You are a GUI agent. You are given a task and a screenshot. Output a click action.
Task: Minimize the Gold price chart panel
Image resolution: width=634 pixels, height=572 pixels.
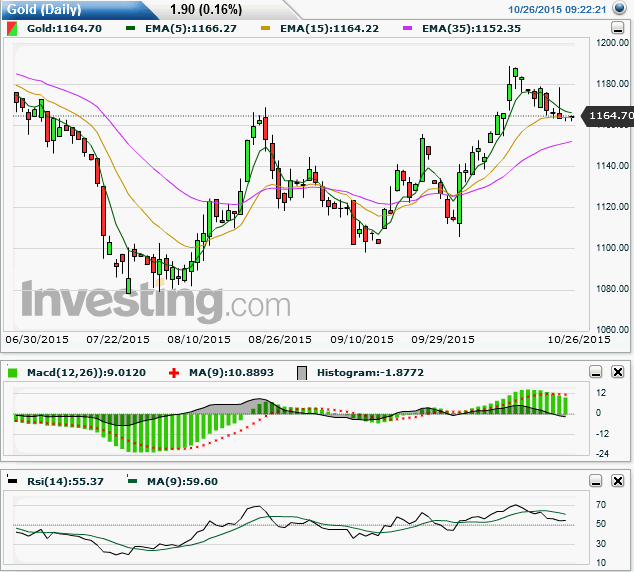point(617,28)
